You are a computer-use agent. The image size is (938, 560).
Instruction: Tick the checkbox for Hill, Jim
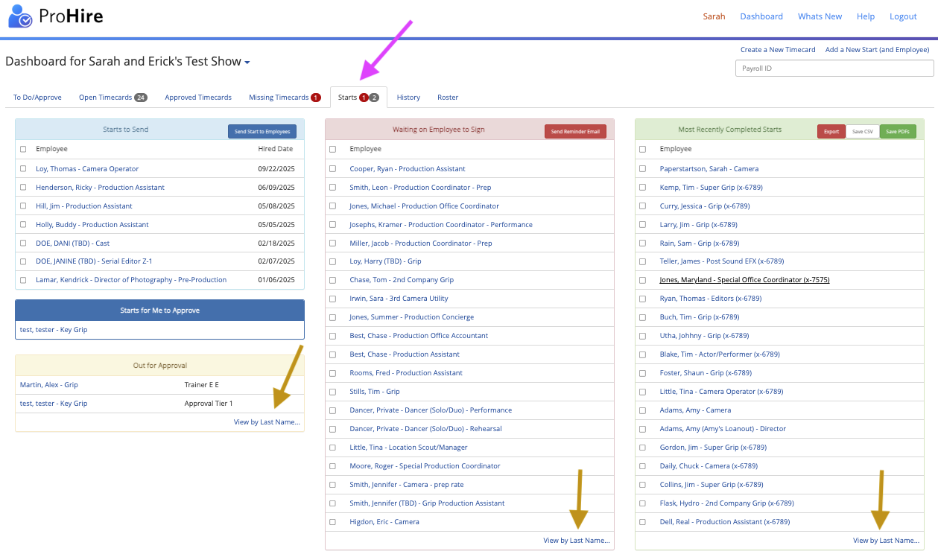(x=23, y=206)
